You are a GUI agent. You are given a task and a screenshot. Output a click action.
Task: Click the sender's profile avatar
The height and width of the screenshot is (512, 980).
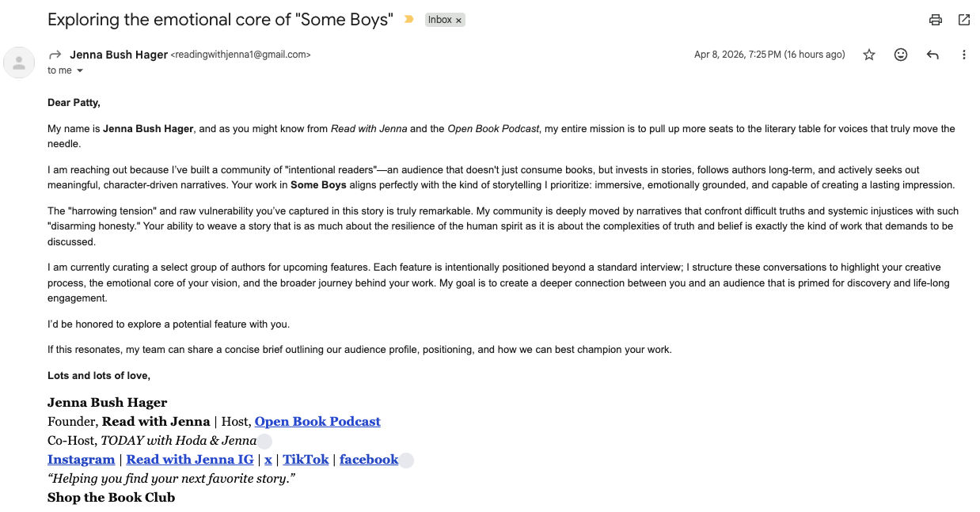pos(19,63)
